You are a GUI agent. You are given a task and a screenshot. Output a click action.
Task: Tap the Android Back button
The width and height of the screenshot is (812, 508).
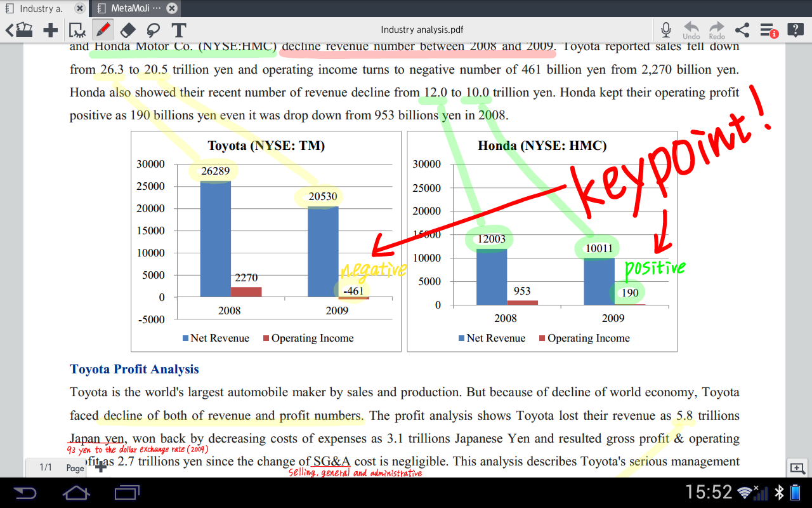coord(25,493)
